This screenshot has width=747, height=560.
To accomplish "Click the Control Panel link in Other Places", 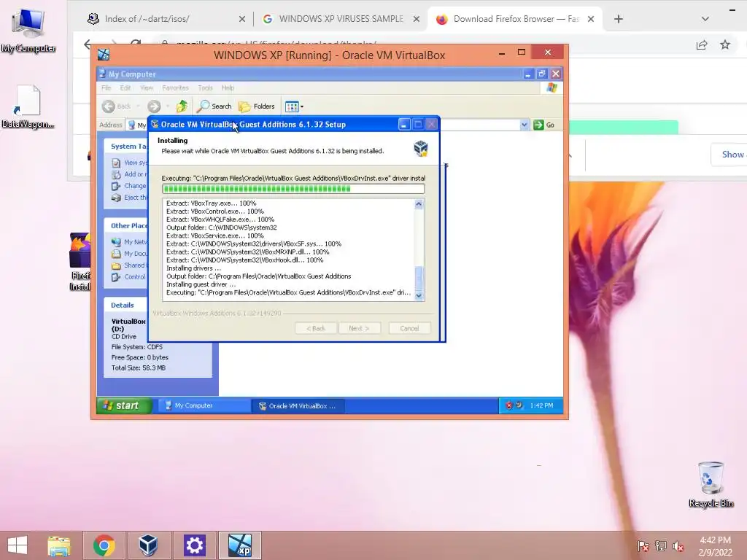I will coord(129,276).
